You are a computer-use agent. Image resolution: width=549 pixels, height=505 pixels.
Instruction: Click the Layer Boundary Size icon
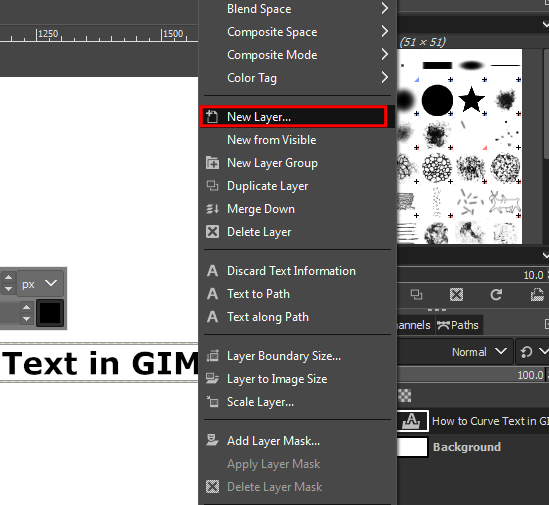click(212, 356)
